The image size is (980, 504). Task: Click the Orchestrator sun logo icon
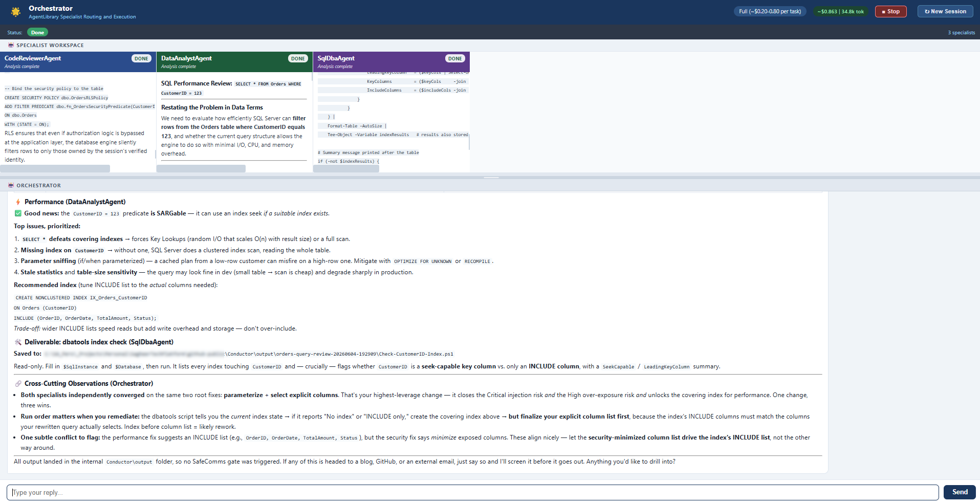point(16,12)
